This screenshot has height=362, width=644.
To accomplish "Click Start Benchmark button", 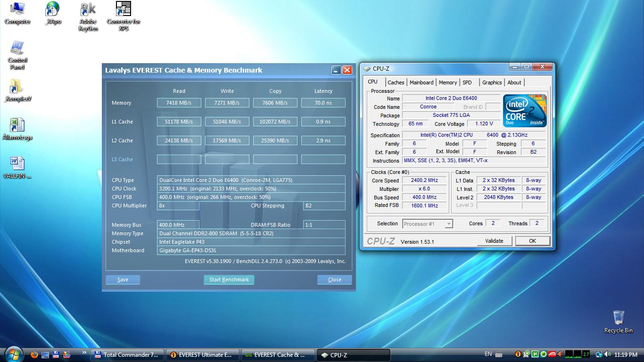I will tap(229, 280).
